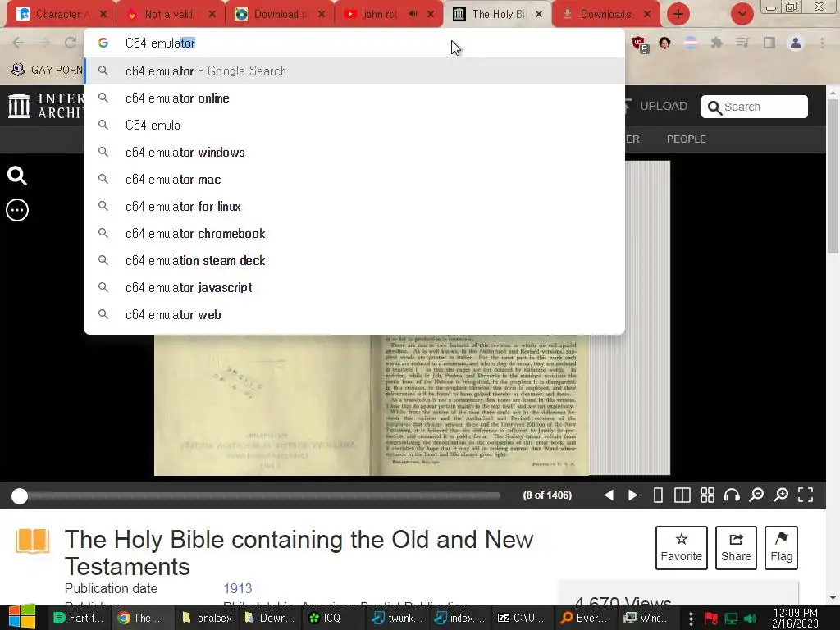
Task: Pick c64 emulator chromebook suggestion
Action: (x=354, y=233)
